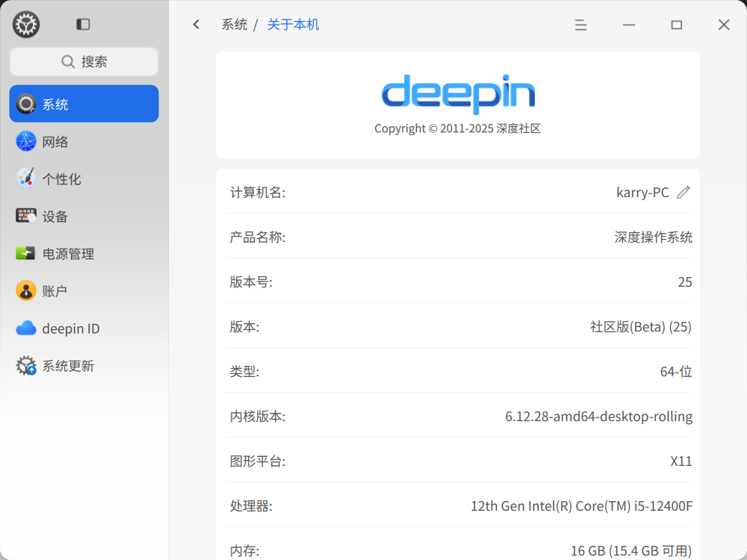Image resolution: width=747 pixels, height=560 pixels.
Task: Click the version number value 25
Action: pos(684,282)
